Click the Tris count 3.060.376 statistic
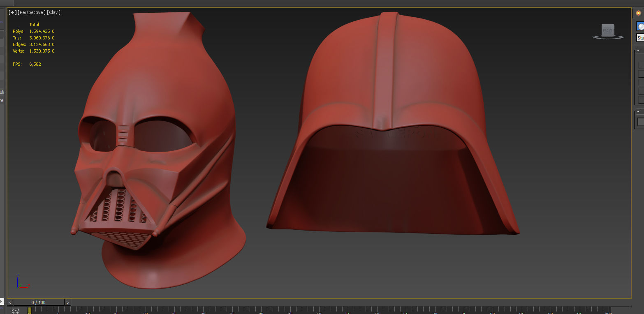644x314 pixels. (x=39, y=38)
